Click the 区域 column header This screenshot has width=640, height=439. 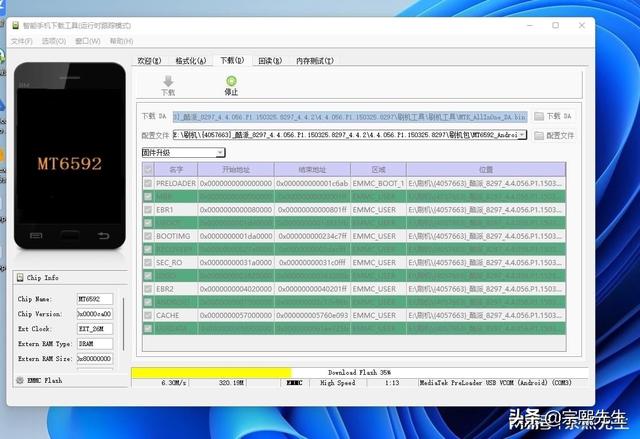tap(378, 169)
